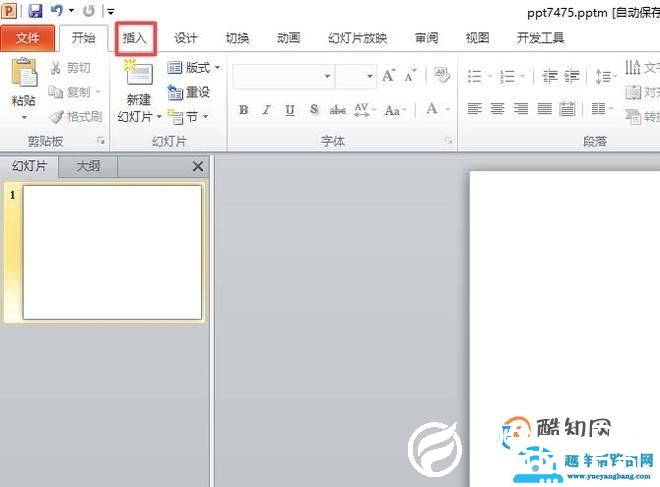Click the Undo arrow icon
Viewport: 660px width, 487px height.
pyautogui.click(x=57, y=11)
